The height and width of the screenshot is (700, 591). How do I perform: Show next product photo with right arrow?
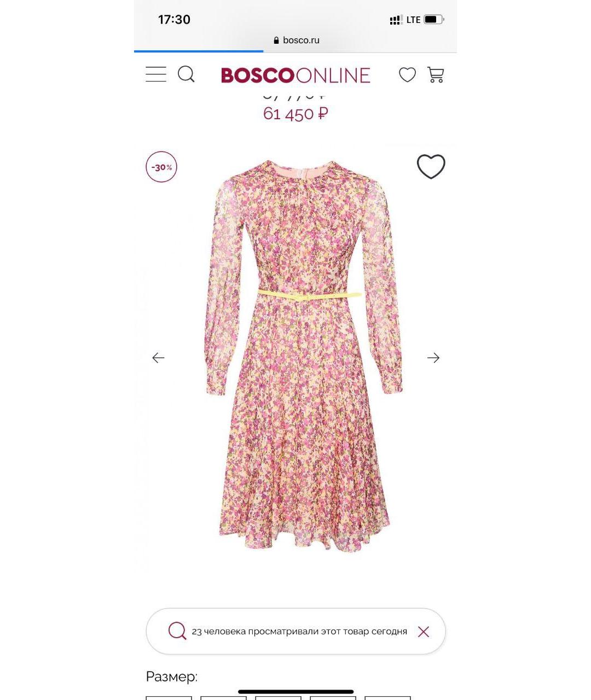point(433,358)
